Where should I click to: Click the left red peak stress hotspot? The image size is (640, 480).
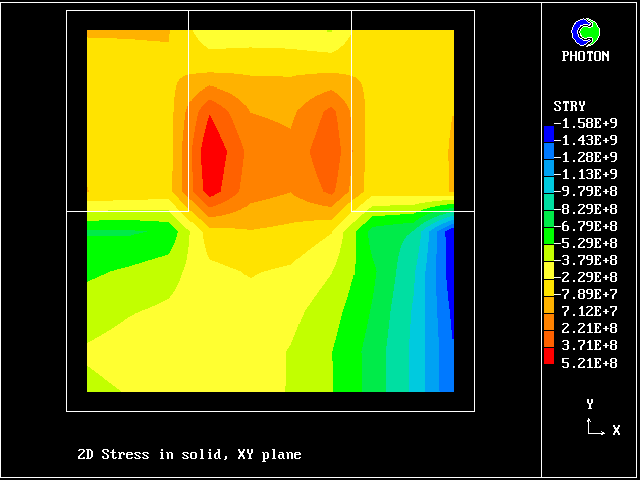click(213, 155)
